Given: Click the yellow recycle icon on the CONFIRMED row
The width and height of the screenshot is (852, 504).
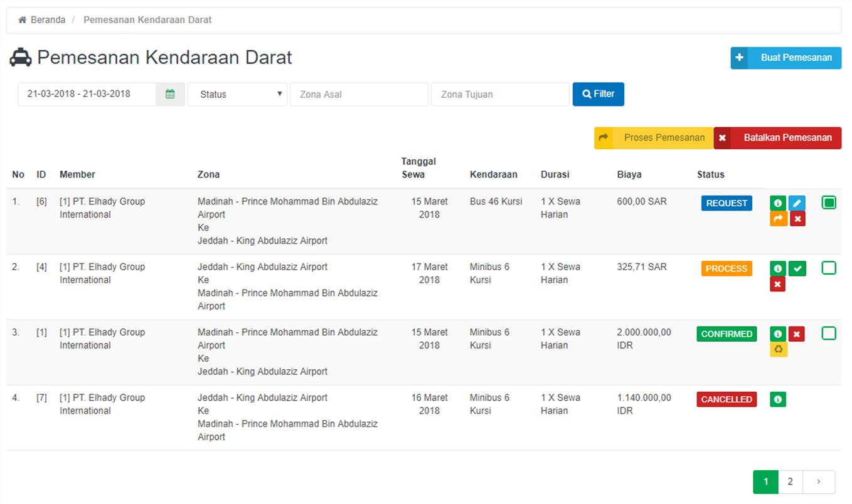Looking at the screenshot, I should (x=778, y=349).
